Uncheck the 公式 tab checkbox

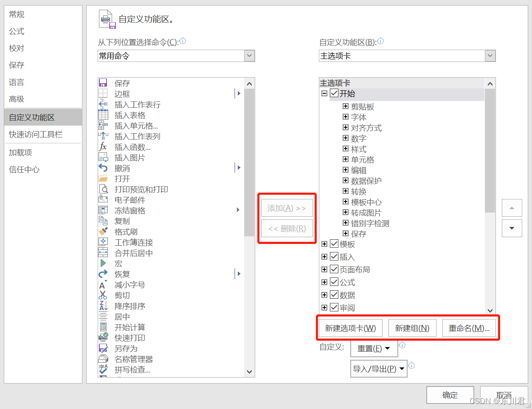tap(334, 282)
